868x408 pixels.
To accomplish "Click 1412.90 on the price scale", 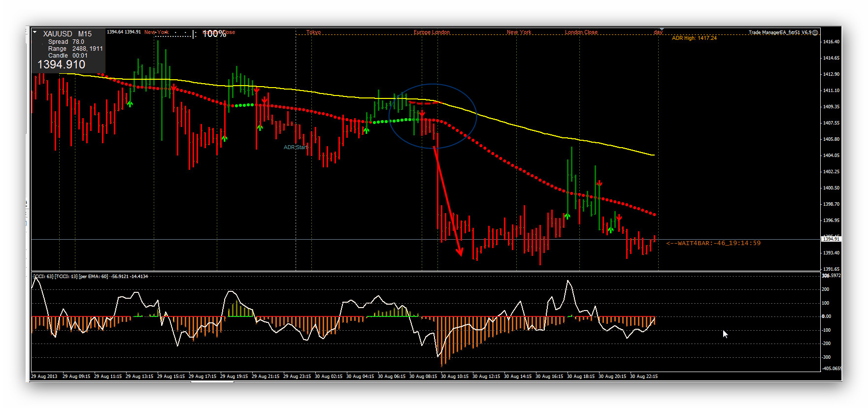I will (831, 74).
